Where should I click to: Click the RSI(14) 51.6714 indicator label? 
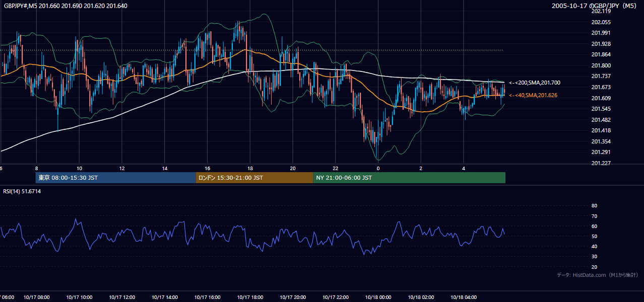[x=22, y=191]
